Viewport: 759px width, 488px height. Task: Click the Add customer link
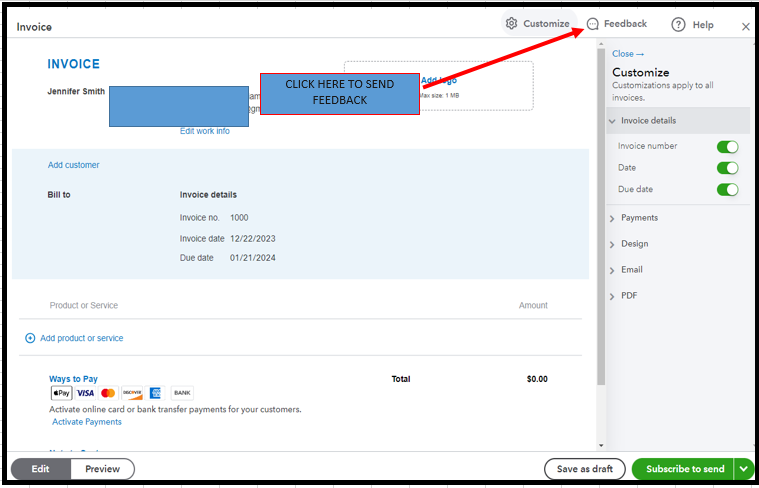tap(74, 165)
